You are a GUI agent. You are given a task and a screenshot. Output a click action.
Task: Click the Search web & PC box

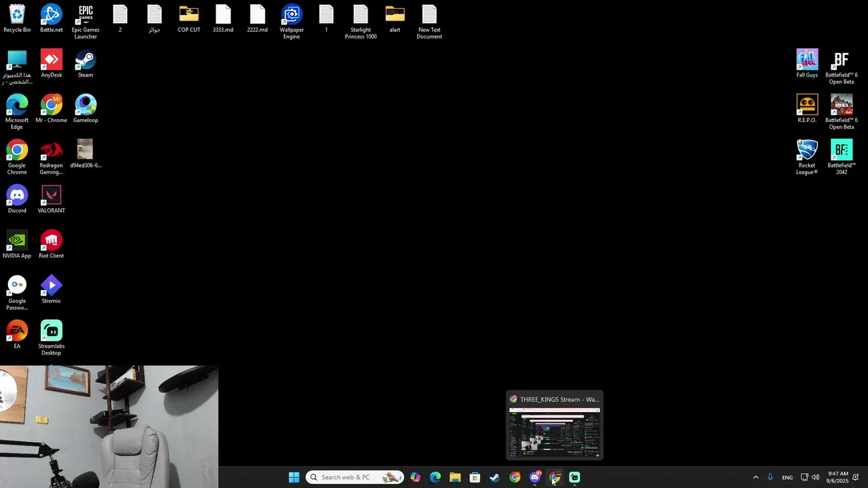click(355, 477)
